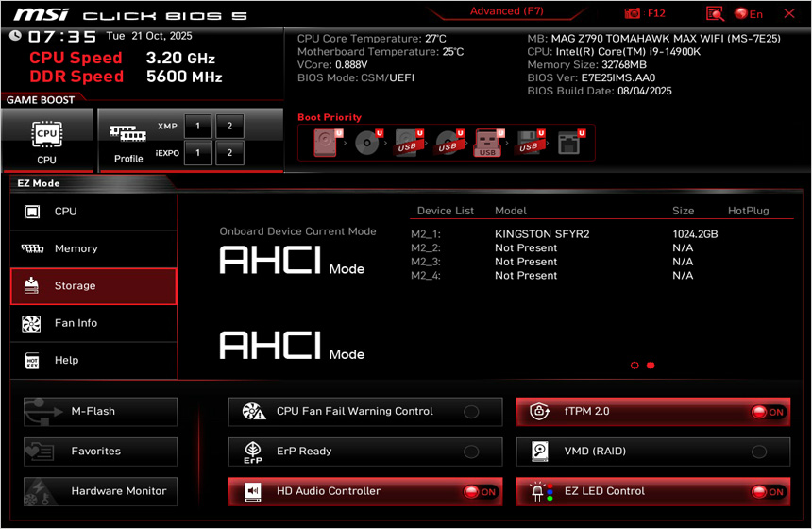
Task: Enable the ErP Ready toggle
Action: pyautogui.click(x=471, y=452)
